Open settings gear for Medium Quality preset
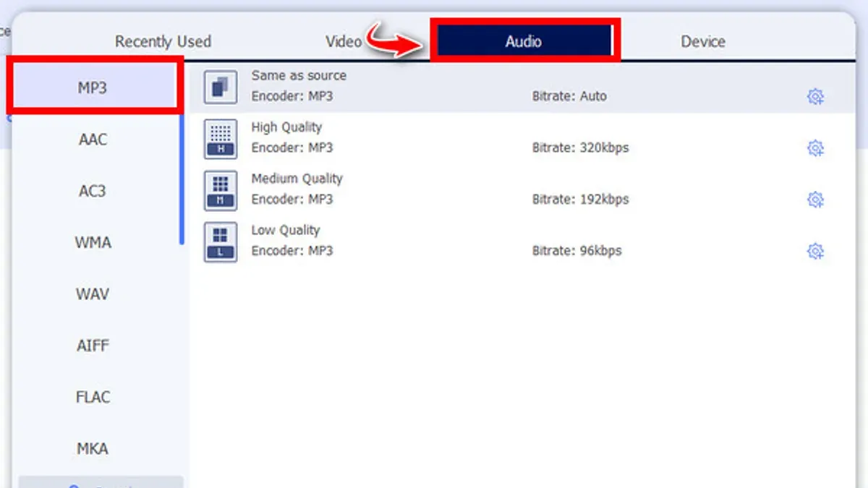This screenshot has width=868, height=488. pyautogui.click(x=815, y=200)
